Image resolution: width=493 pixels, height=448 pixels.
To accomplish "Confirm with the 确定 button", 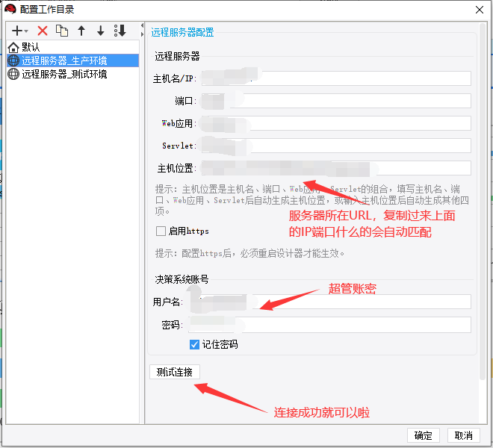I will pyautogui.click(x=424, y=435).
